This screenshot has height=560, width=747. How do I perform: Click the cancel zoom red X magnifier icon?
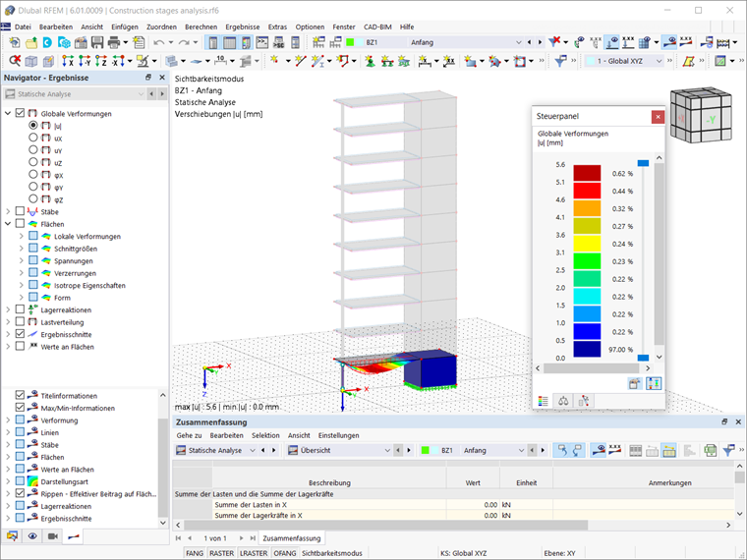[15, 61]
